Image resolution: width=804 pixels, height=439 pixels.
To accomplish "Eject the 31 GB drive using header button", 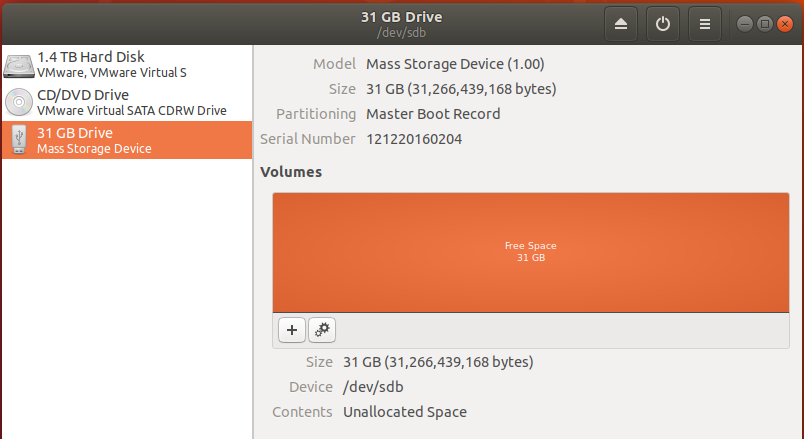I will click(x=620, y=24).
